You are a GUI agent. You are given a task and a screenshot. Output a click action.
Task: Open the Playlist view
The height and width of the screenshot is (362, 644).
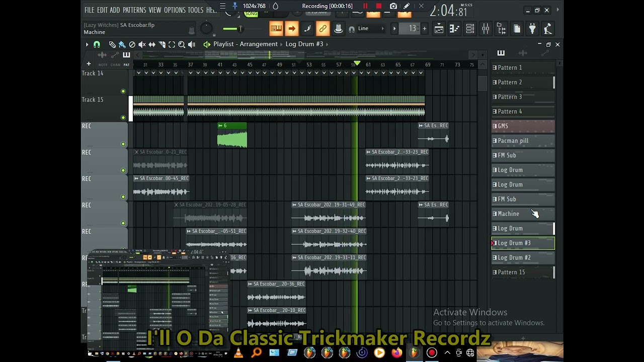(x=439, y=29)
